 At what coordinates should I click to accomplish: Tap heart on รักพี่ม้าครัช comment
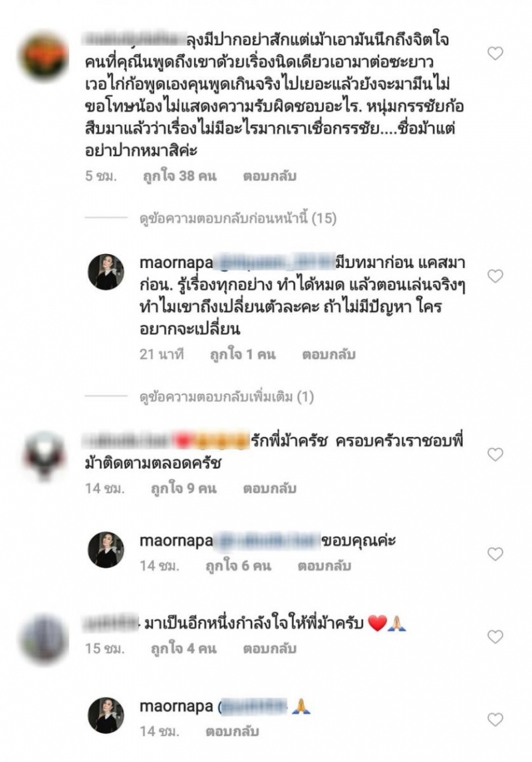tap(495, 454)
